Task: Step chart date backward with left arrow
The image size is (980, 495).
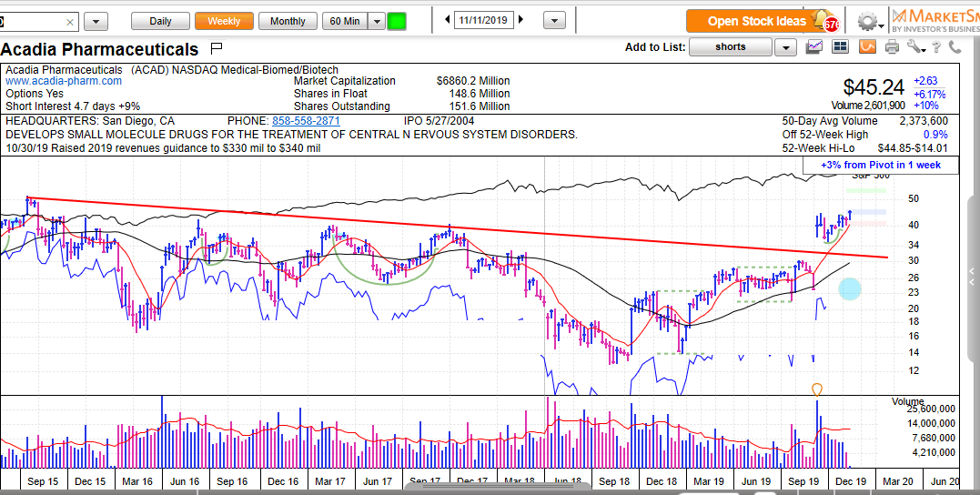Action: point(448,19)
